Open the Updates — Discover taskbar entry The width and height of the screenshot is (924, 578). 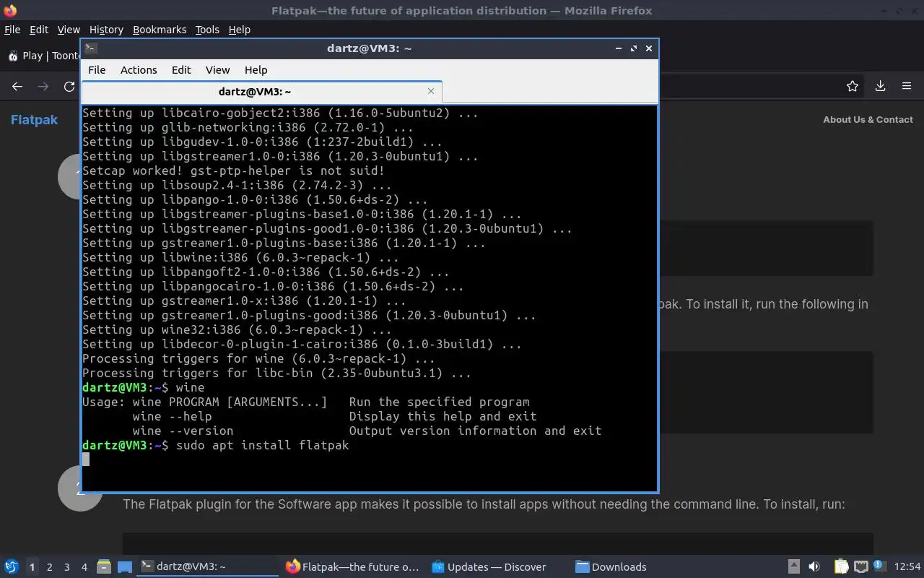497,566
